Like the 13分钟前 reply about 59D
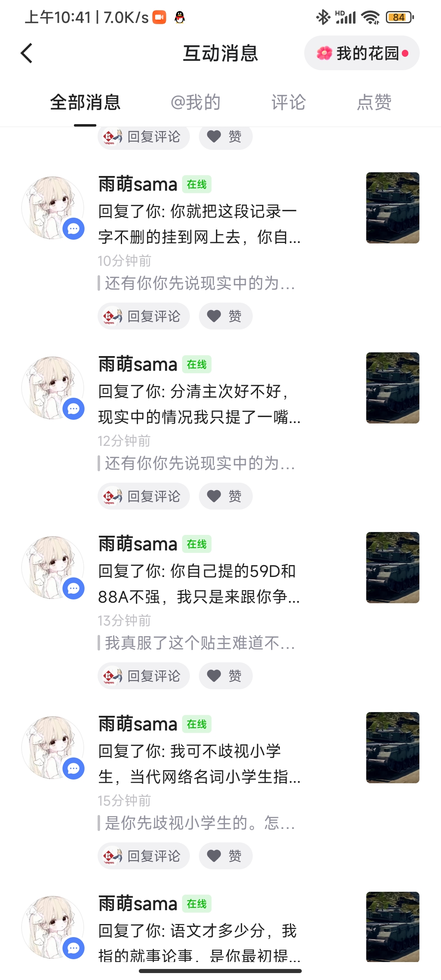Screen dimensions: 441x980 [225, 676]
